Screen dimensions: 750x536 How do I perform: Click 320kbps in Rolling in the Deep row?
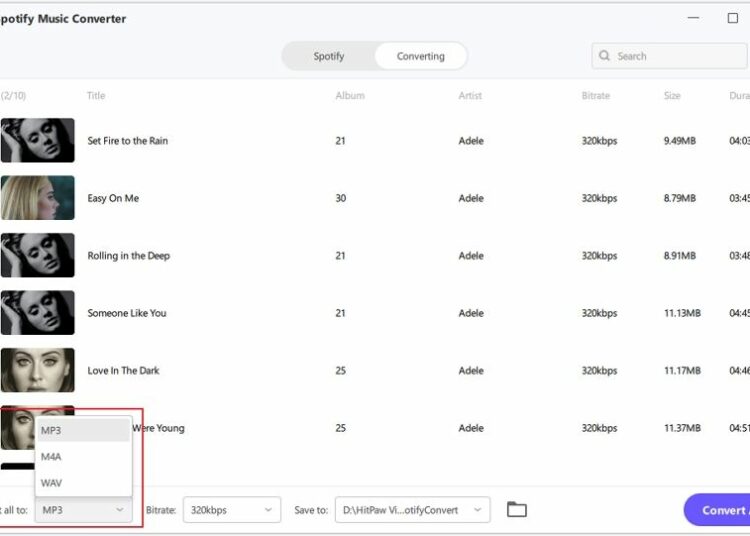point(599,256)
